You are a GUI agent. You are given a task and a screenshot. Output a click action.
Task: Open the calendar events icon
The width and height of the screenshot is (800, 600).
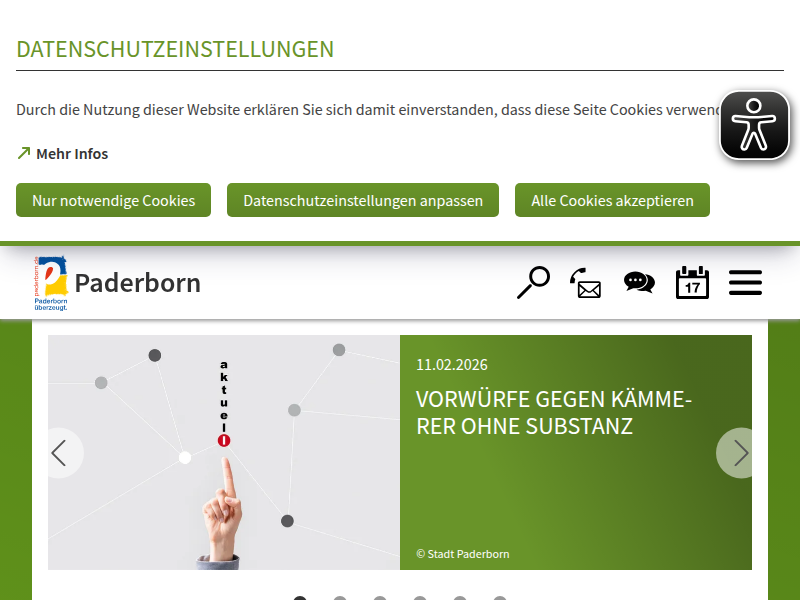[692, 282]
